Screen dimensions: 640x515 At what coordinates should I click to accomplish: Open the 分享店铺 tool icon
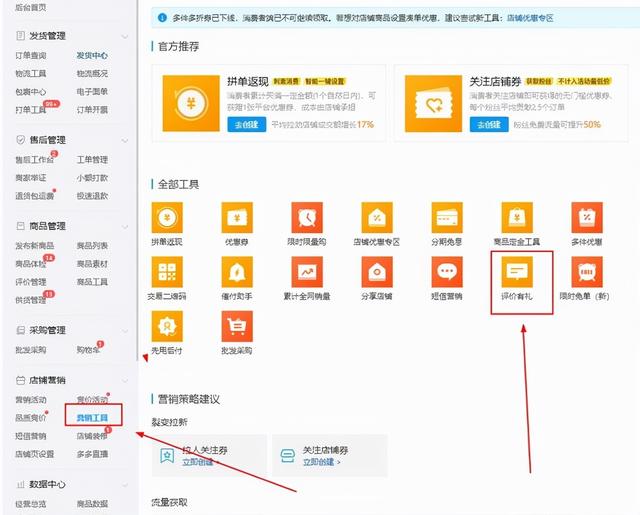[x=377, y=272]
